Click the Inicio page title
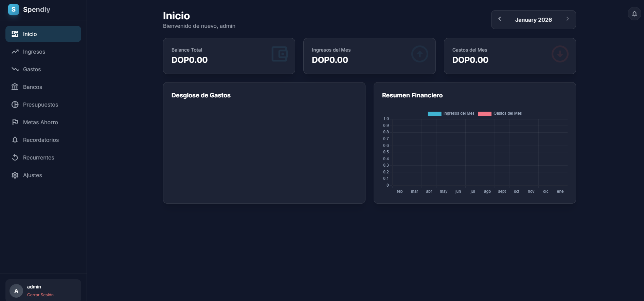 coord(176,16)
